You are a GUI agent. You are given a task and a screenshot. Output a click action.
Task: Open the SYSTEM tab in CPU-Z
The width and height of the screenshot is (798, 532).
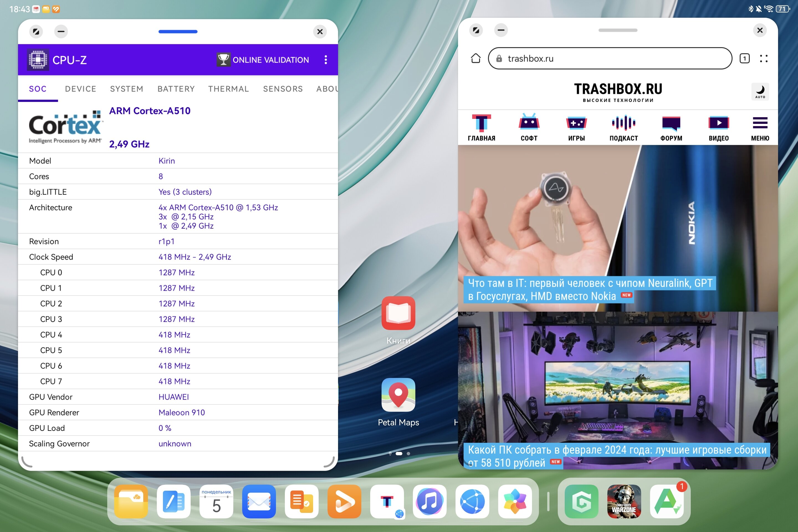coord(127,89)
